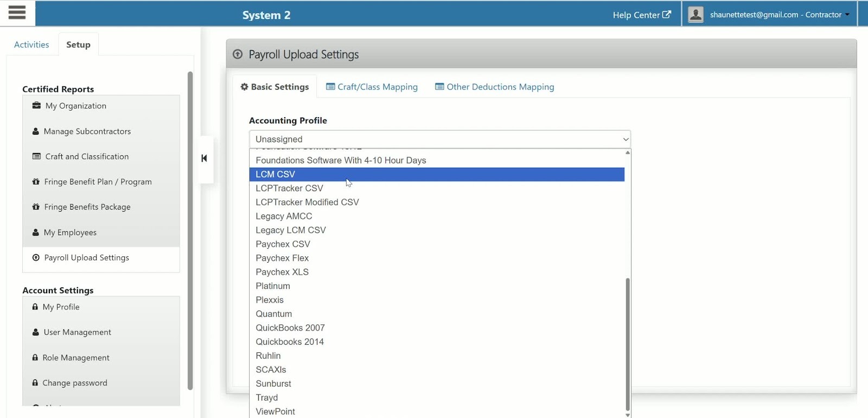Click the Change password lock icon
Screen dimensions: 868x418
coord(35,383)
